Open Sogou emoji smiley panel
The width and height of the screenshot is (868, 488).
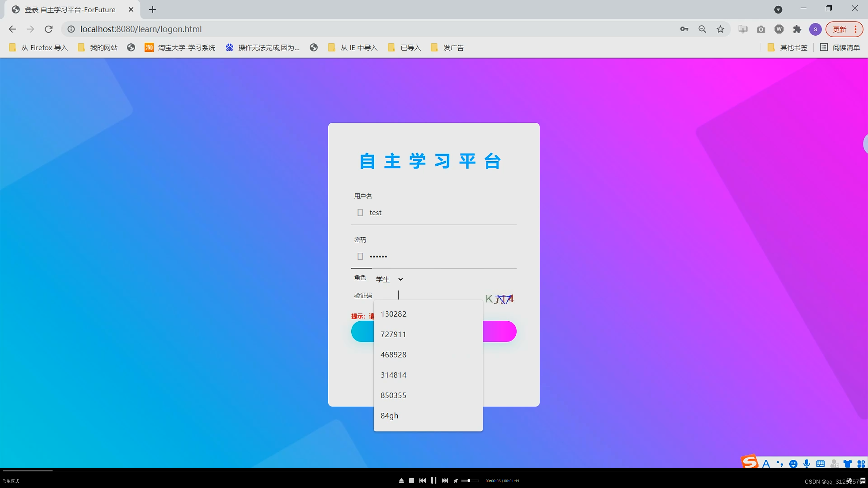click(x=793, y=463)
